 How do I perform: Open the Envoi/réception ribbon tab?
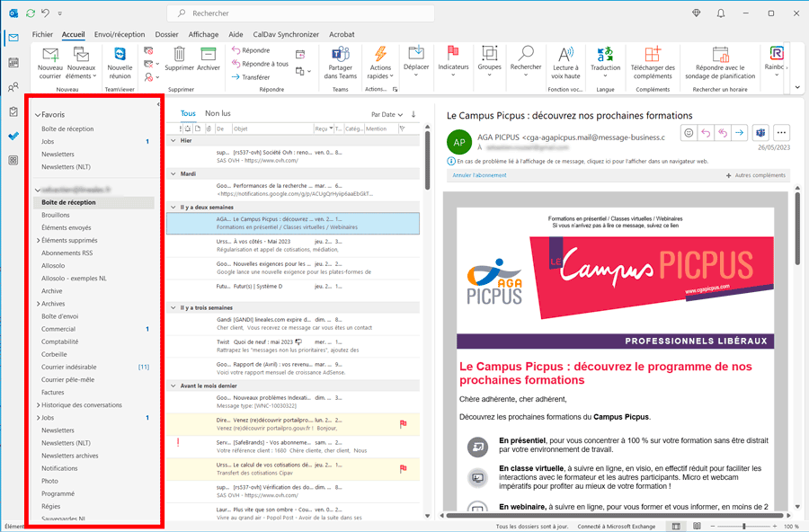coord(120,34)
